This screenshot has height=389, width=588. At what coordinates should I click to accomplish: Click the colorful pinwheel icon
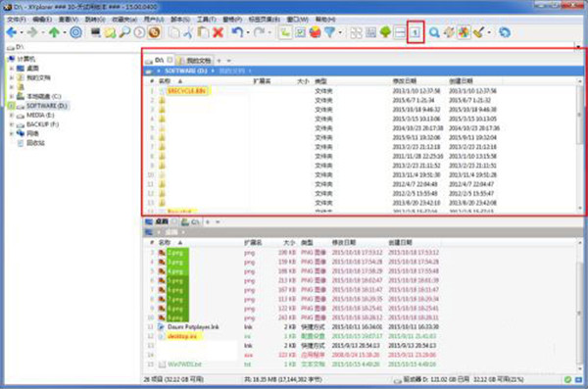coord(464,32)
